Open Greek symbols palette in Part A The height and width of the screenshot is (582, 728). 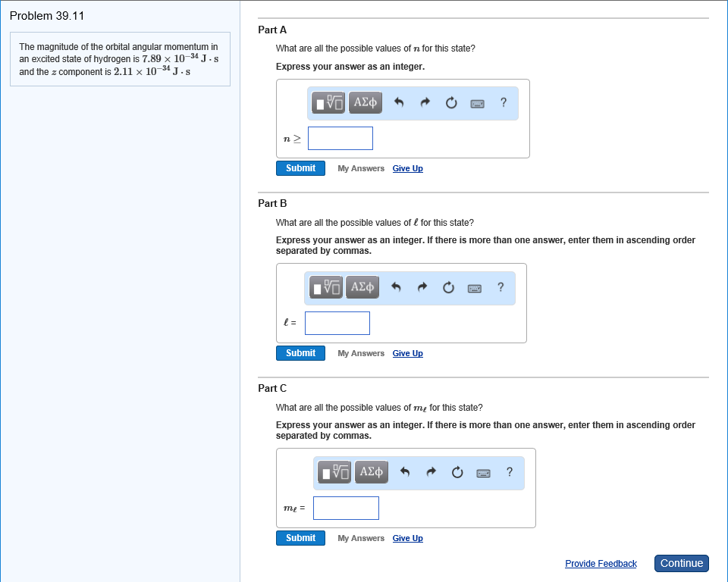[x=366, y=102]
